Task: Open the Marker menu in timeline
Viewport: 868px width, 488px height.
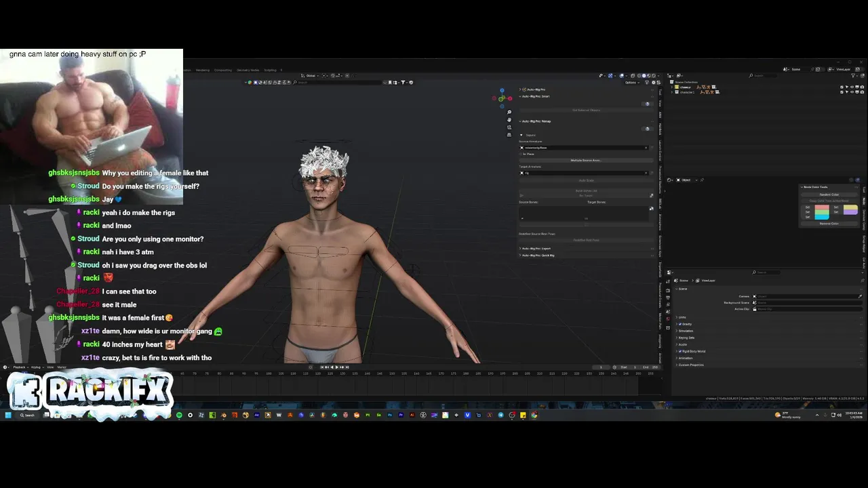Action: 62,367
